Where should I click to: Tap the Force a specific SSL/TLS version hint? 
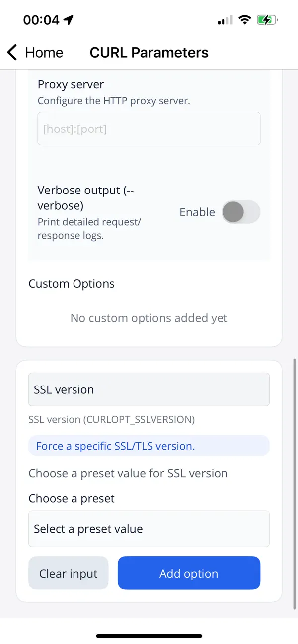149,446
